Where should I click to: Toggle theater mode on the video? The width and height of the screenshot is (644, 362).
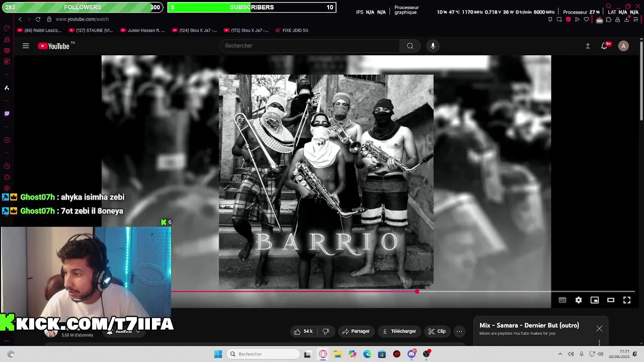pos(611,300)
